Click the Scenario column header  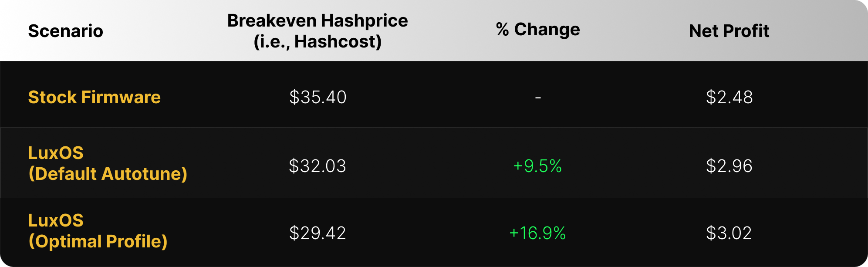(65, 31)
